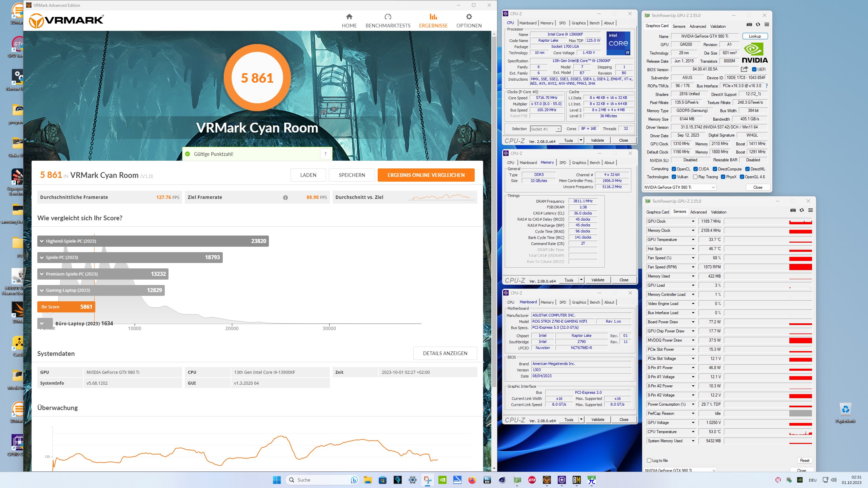This screenshot has height=488, width=868.
Task: Click the VRMark taskbar icon
Action: click(547, 480)
